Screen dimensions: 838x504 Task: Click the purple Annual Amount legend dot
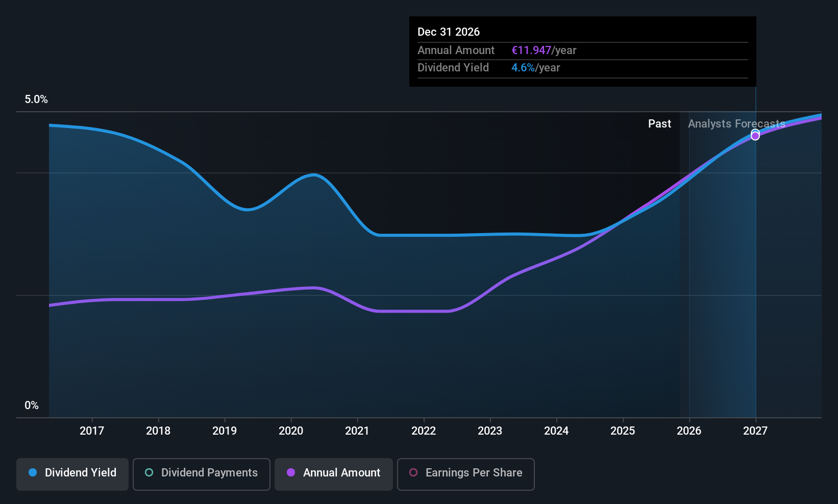(x=291, y=473)
